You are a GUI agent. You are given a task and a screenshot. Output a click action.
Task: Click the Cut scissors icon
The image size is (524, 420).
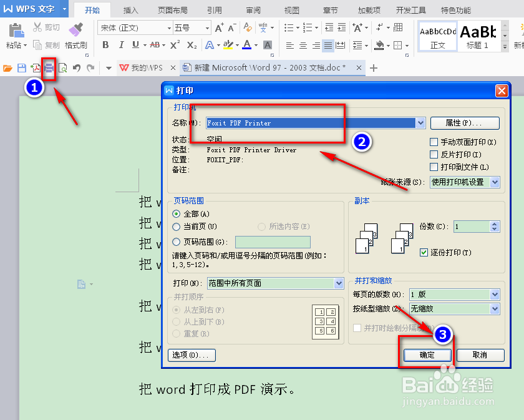tap(37, 27)
